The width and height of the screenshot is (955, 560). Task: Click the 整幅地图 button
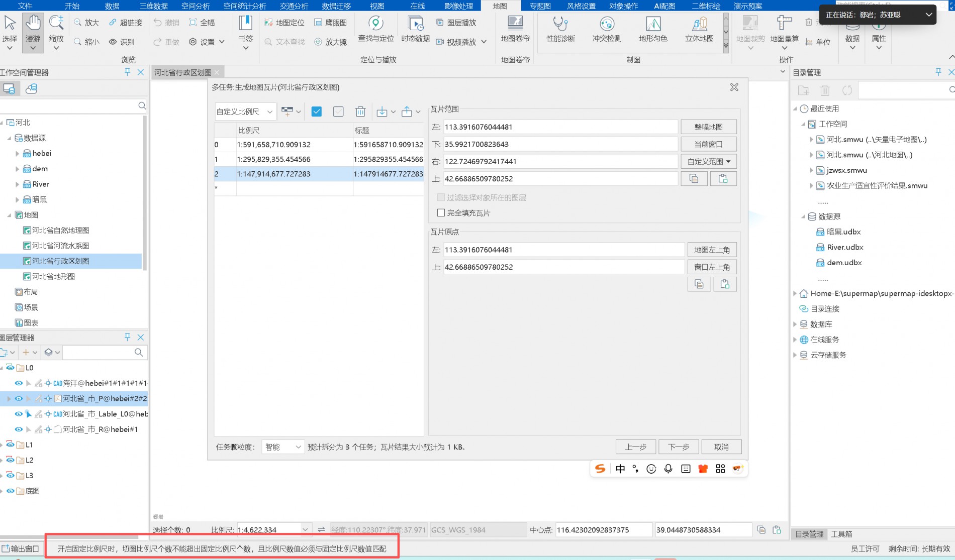(709, 127)
